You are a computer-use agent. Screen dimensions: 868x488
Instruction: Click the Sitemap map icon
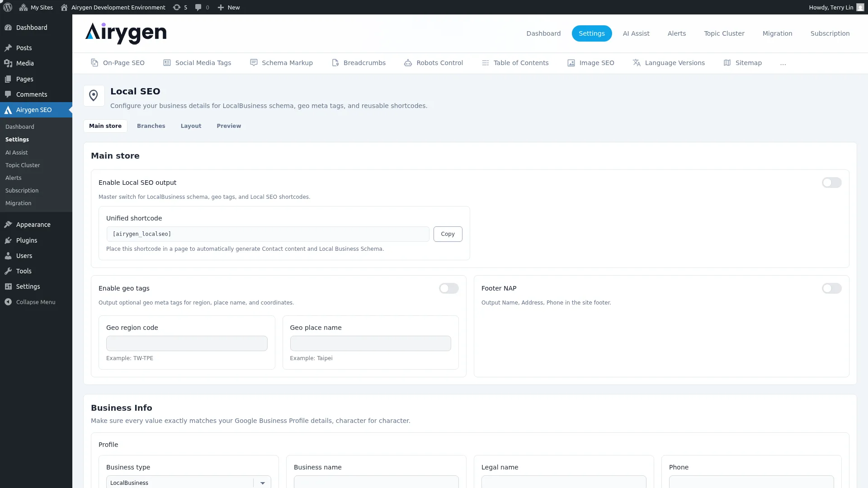click(727, 63)
